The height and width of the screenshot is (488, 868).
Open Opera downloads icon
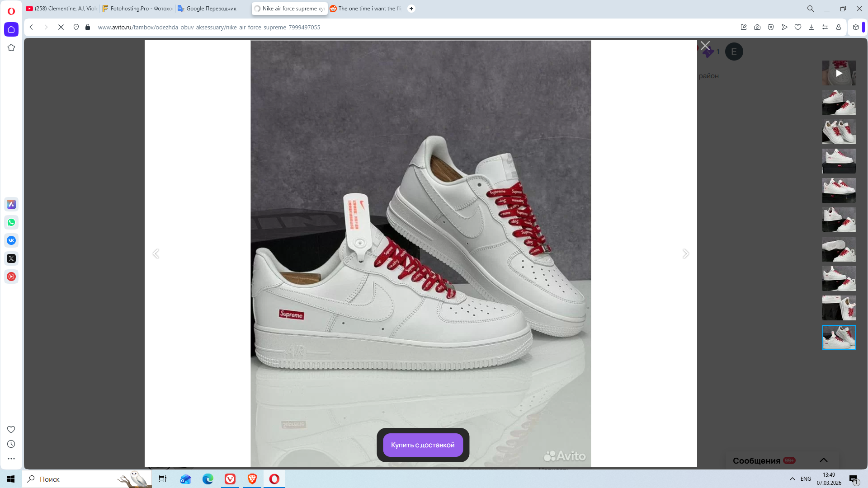point(811,27)
